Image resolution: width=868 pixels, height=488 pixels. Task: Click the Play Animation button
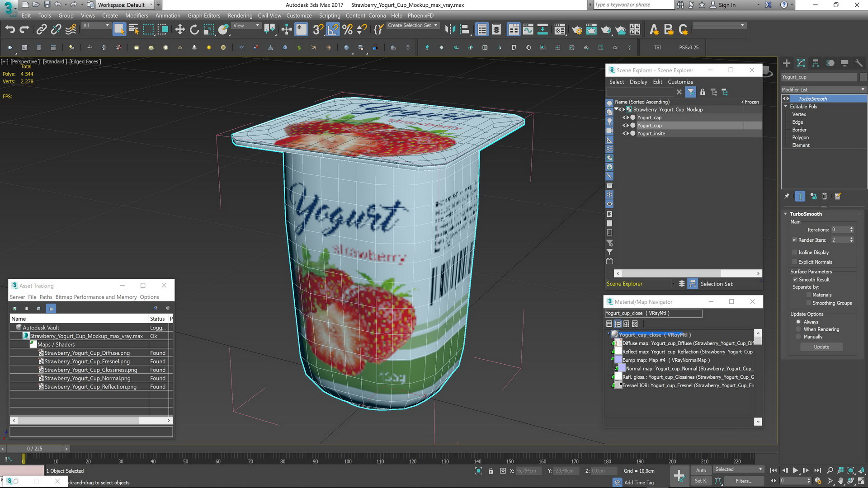pyautogui.click(x=795, y=470)
